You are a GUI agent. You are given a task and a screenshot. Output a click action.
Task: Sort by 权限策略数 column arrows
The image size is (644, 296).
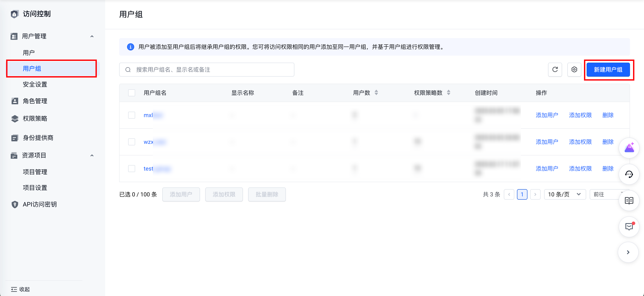click(449, 93)
